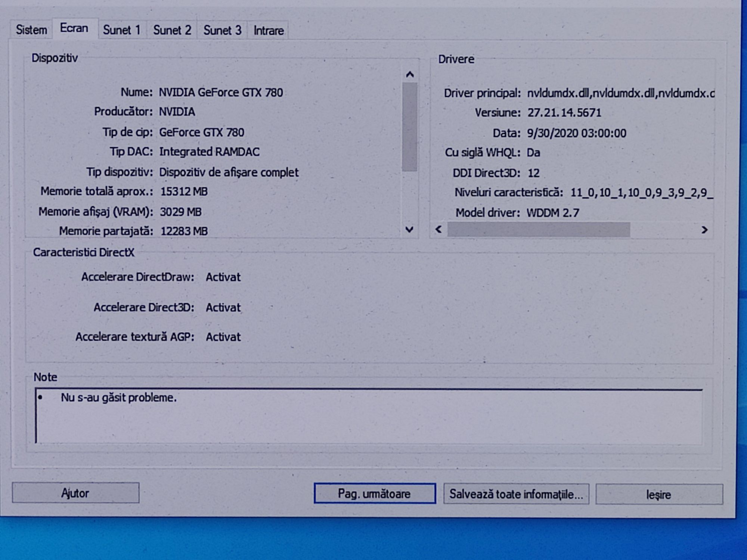Image resolution: width=747 pixels, height=560 pixels.
Task: Click the 'Memorie afișaj (VRAM):' label
Action: [x=96, y=212]
